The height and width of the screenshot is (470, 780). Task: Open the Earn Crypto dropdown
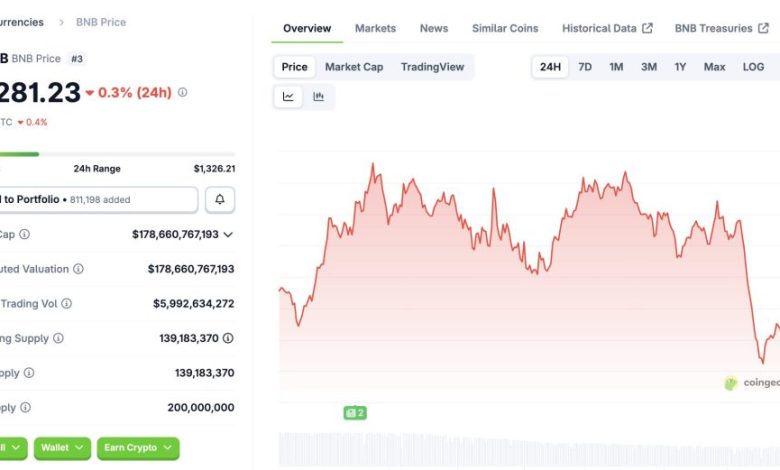pos(138,448)
